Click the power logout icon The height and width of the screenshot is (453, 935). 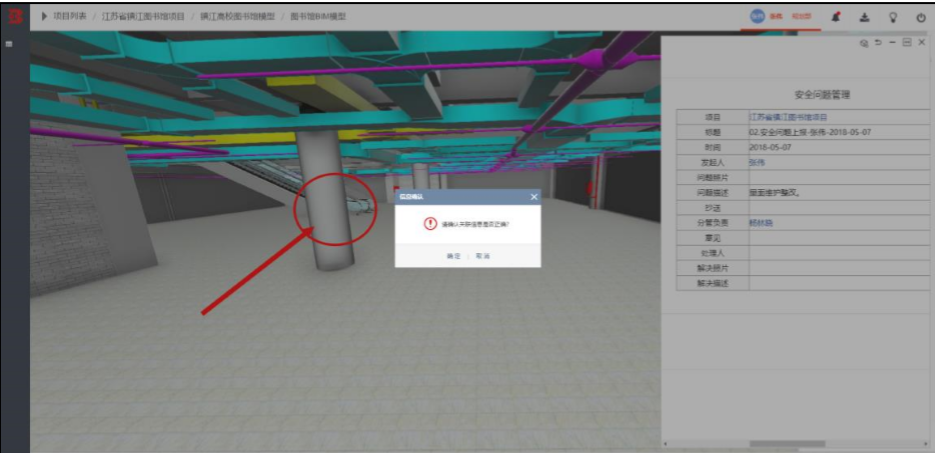point(921,17)
